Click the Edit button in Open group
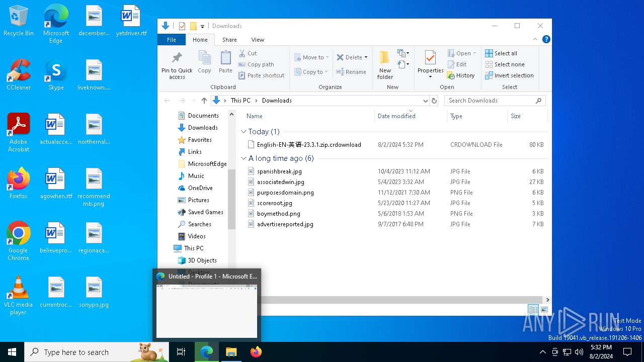 point(457,64)
